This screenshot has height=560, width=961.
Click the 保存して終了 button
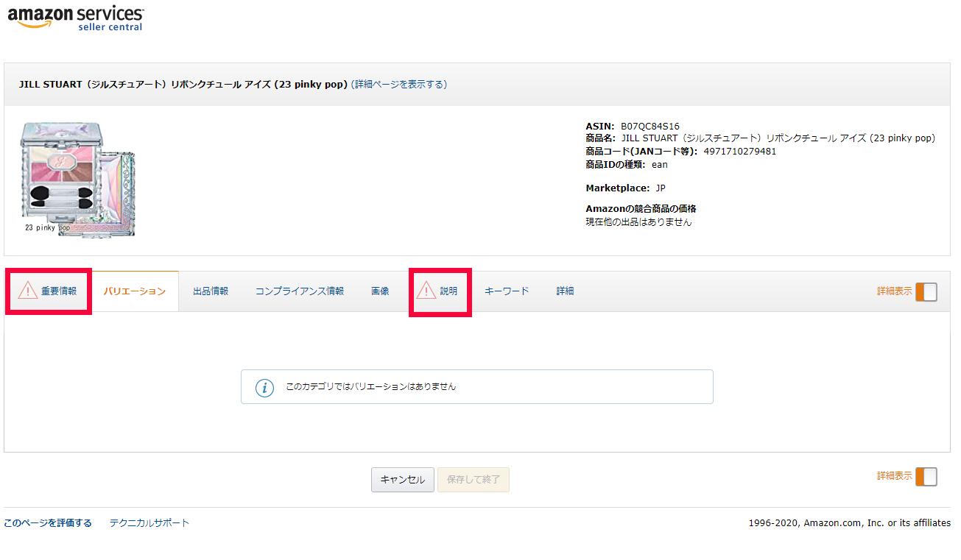(474, 480)
